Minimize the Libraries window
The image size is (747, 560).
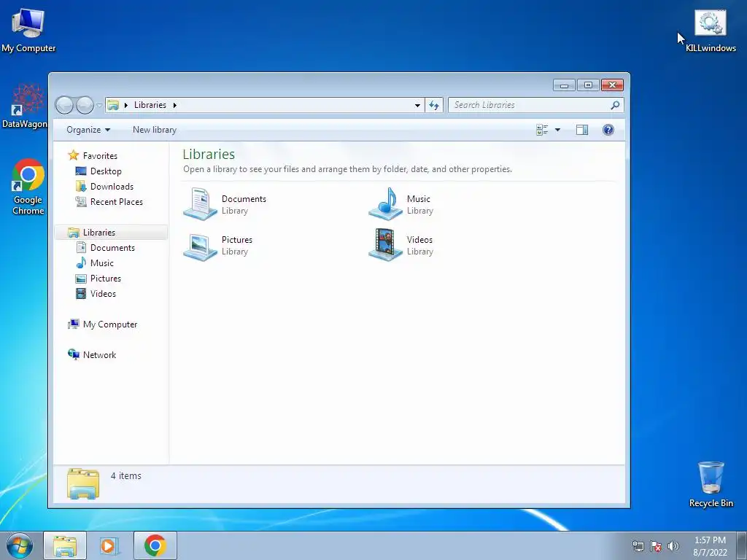pyautogui.click(x=564, y=85)
